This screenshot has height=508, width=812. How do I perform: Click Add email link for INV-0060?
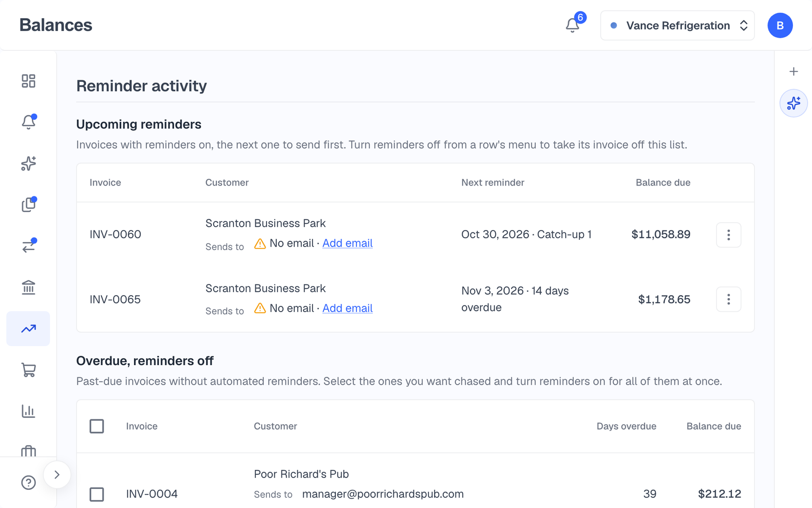(347, 243)
